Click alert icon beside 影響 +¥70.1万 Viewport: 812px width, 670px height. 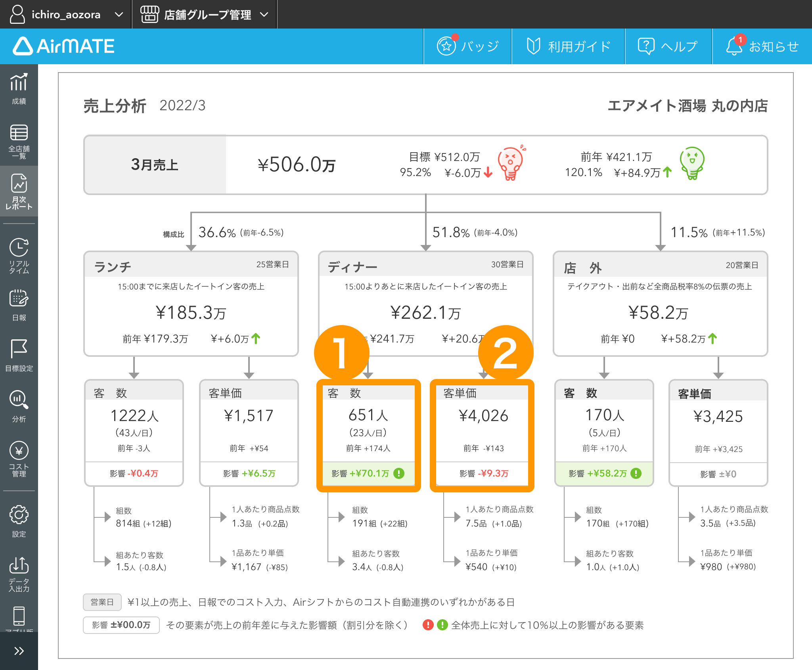coord(398,473)
